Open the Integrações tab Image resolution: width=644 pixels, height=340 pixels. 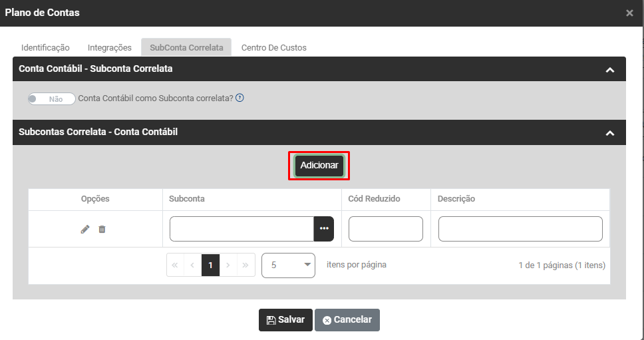[x=110, y=48]
